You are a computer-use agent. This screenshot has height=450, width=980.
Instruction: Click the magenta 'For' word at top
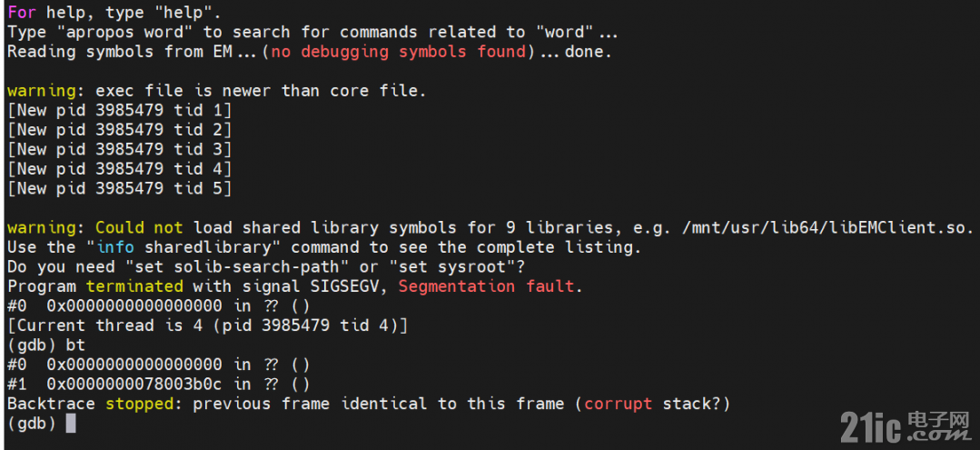(x=22, y=12)
